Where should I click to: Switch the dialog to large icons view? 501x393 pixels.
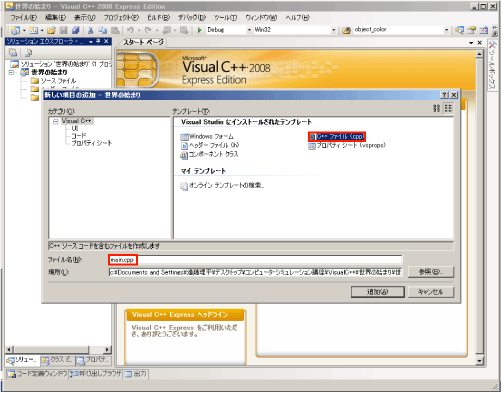436,108
